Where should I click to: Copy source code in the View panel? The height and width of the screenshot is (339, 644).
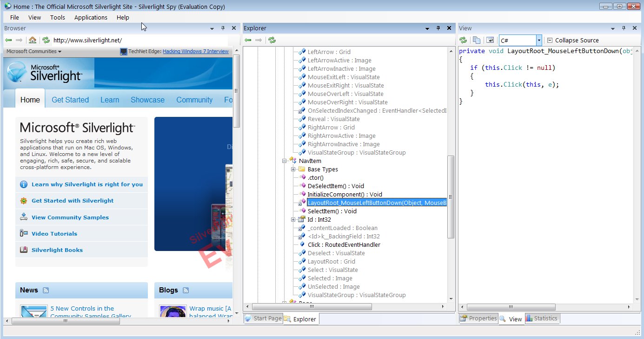coord(477,40)
